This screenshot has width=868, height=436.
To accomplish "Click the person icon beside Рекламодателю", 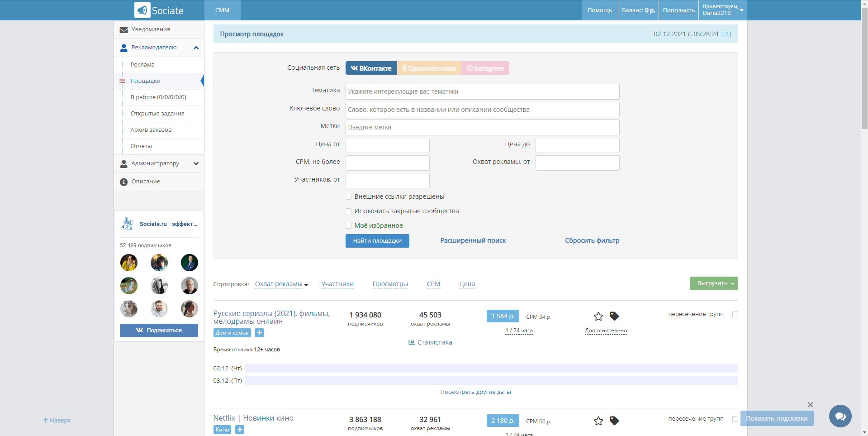I will click(123, 48).
